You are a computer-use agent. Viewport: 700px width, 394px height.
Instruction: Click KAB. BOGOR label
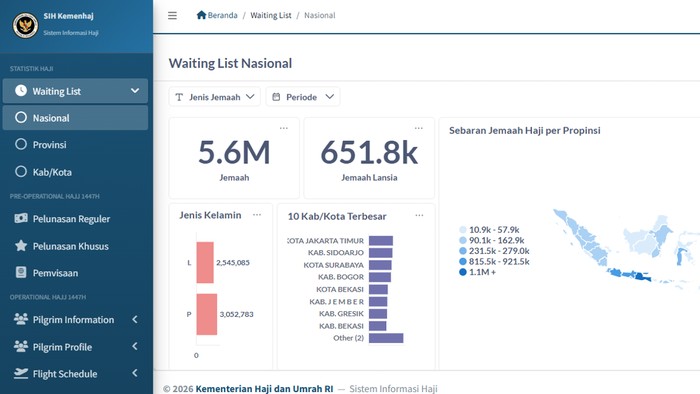click(x=341, y=277)
